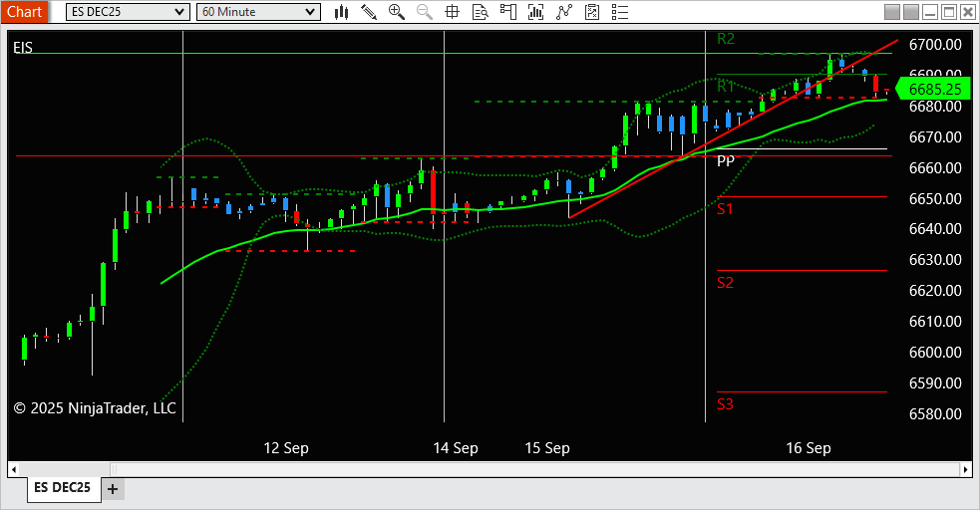Click the 14 Sep date label

tap(456, 448)
